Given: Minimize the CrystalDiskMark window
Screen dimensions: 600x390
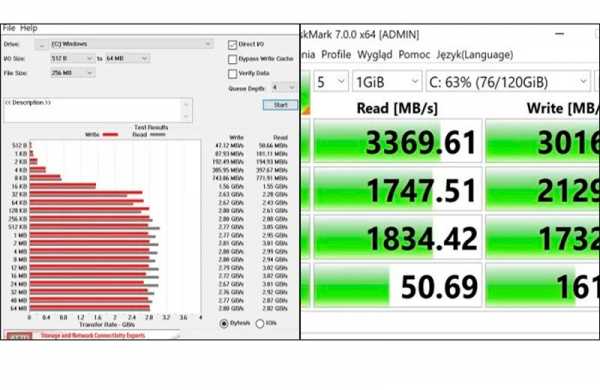Looking at the screenshot, I should coord(559,34).
